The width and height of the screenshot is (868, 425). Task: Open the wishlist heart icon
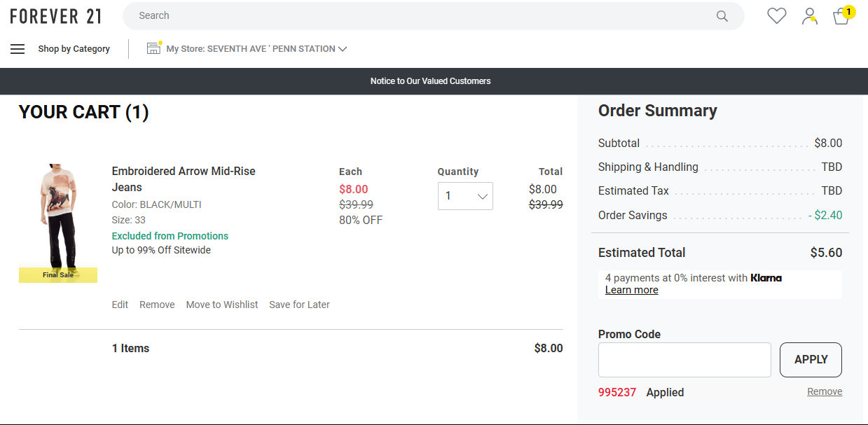click(x=776, y=15)
